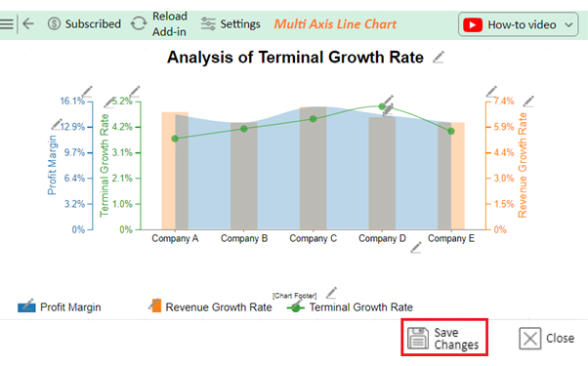Click the Terminal Growth Rate vertical axis title
588x366 pixels.
(104, 165)
